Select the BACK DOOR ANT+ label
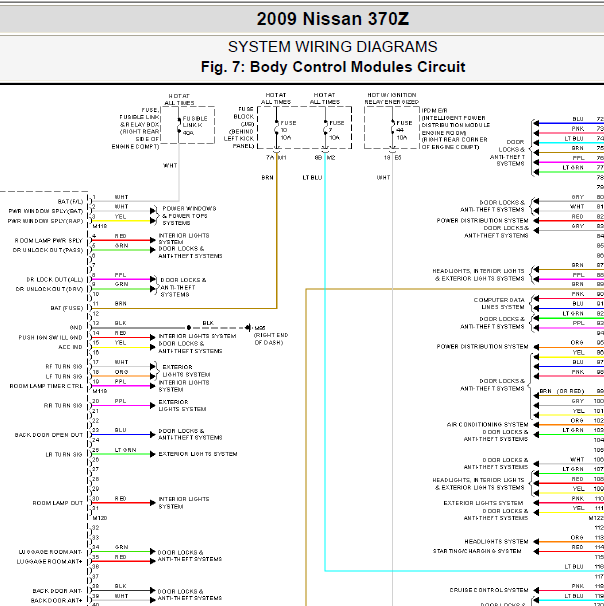 (x=57, y=601)
